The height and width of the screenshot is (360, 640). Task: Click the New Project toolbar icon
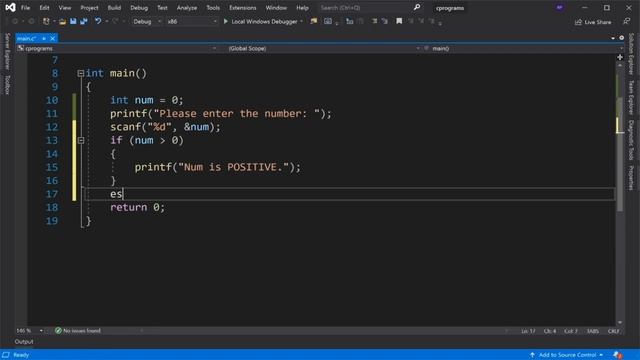(46, 22)
